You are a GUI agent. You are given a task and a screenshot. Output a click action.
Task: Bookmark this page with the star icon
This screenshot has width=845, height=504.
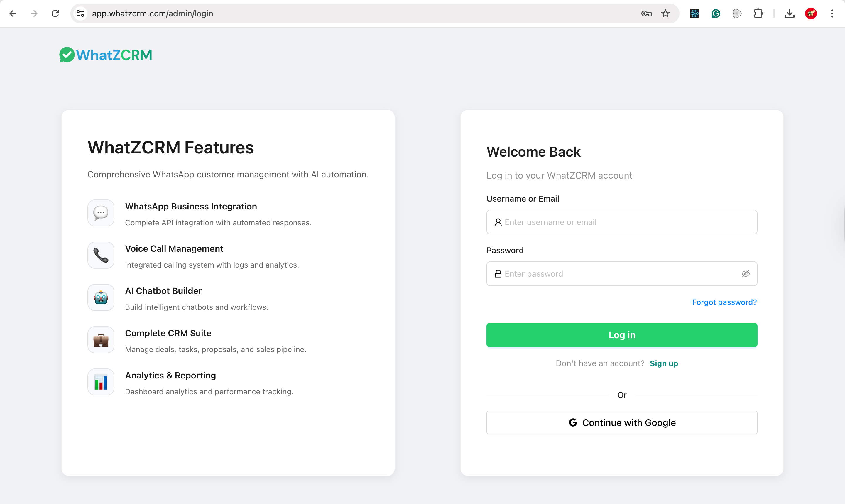[665, 13]
